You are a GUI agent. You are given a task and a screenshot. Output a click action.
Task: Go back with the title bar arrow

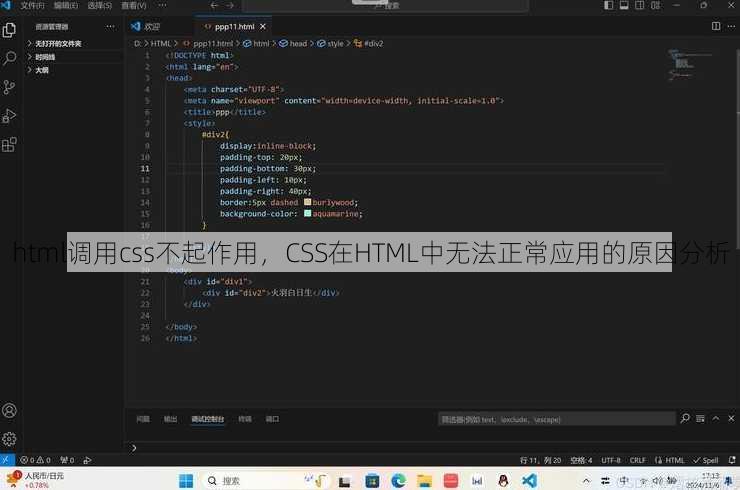[214, 5]
